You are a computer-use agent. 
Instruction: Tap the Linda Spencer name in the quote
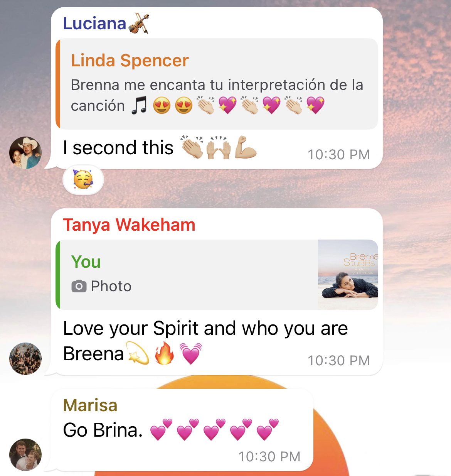pyautogui.click(x=130, y=61)
